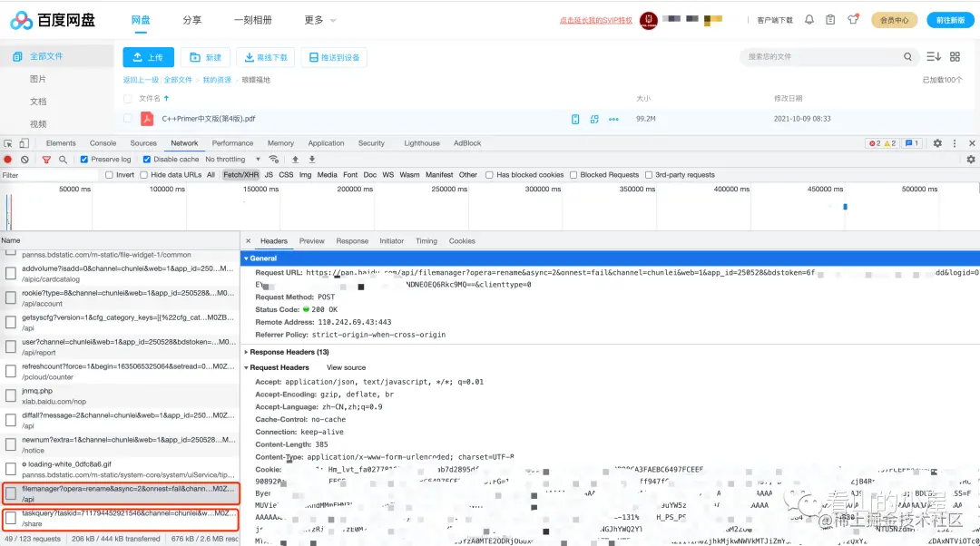Click the share QR icon on the PDF row

tap(594, 119)
